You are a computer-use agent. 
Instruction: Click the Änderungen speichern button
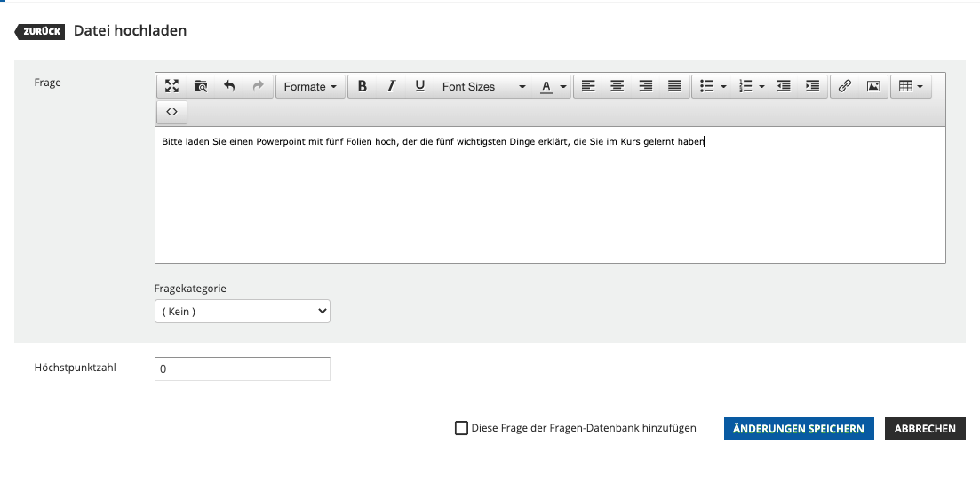[799, 428]
